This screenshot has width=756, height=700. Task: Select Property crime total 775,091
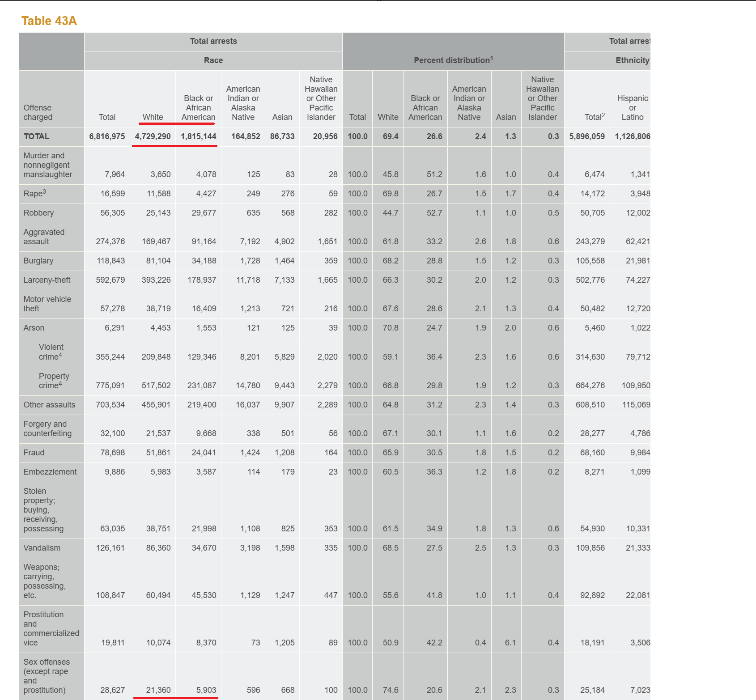pyautogui.click(x=110, y=386)
